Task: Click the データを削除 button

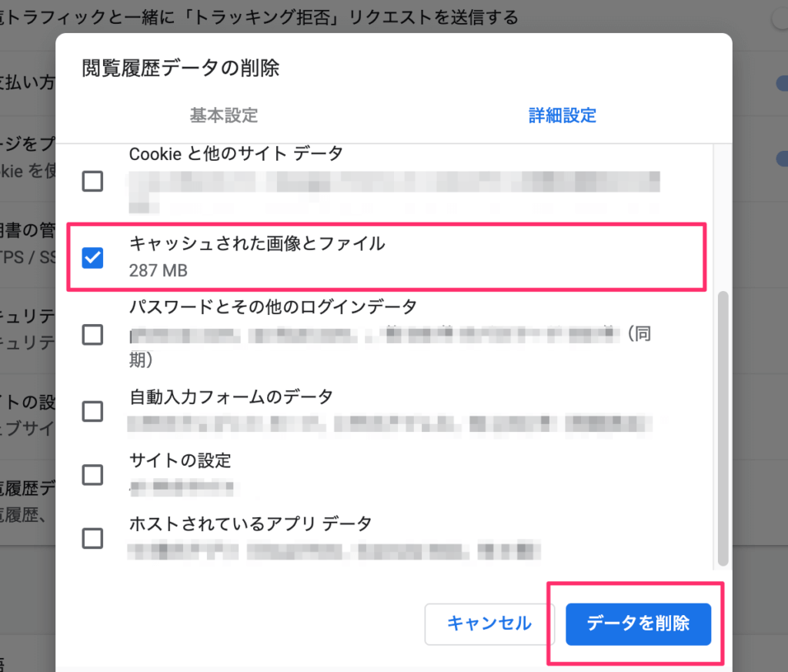Action: (x=638, y=624)
